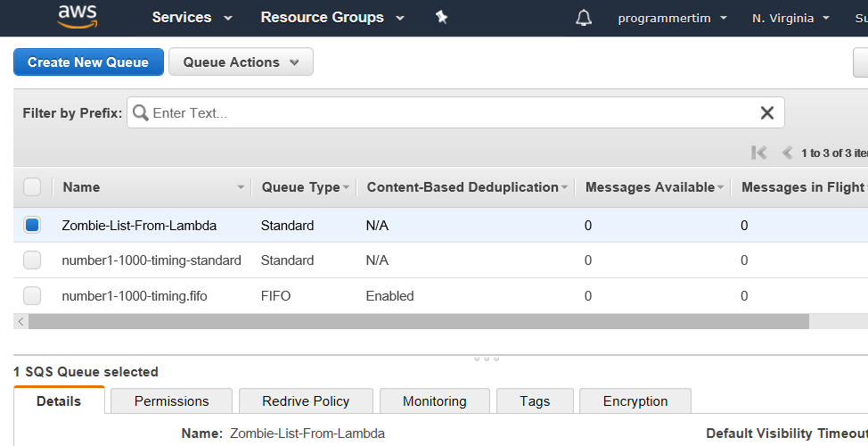This screenshot has width=868, height=446.
Task: Click the pin shortcuts icon in navbar
Action: coord(441,17)
